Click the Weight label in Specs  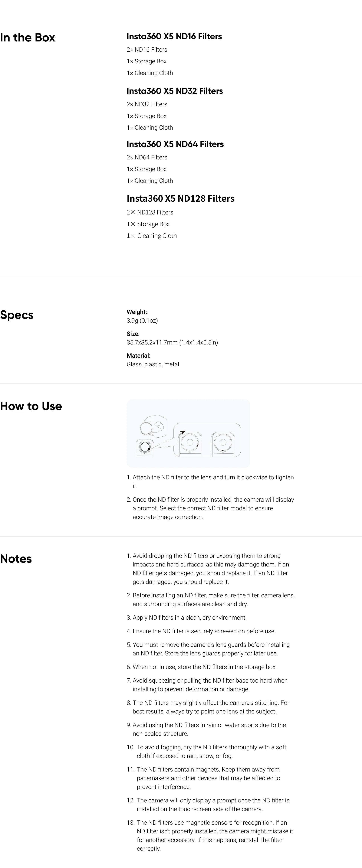click(137, 312)
